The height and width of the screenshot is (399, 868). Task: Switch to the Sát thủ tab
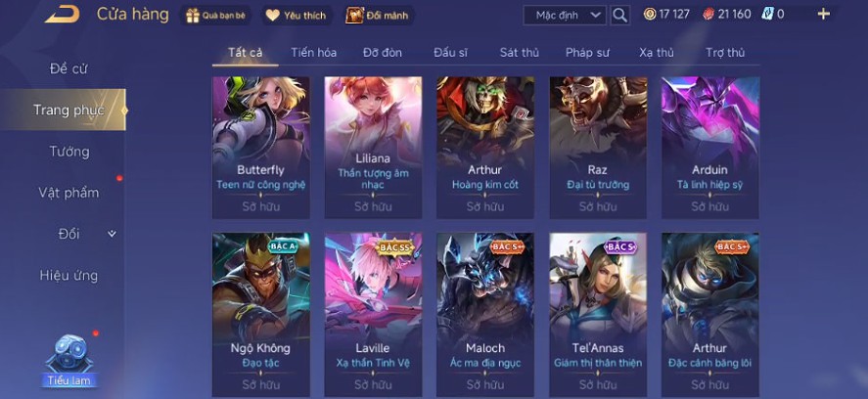pos(520,53)
